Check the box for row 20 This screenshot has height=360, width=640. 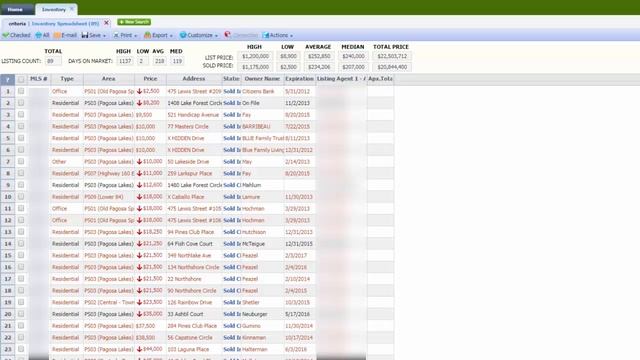[x=21, y=314]
